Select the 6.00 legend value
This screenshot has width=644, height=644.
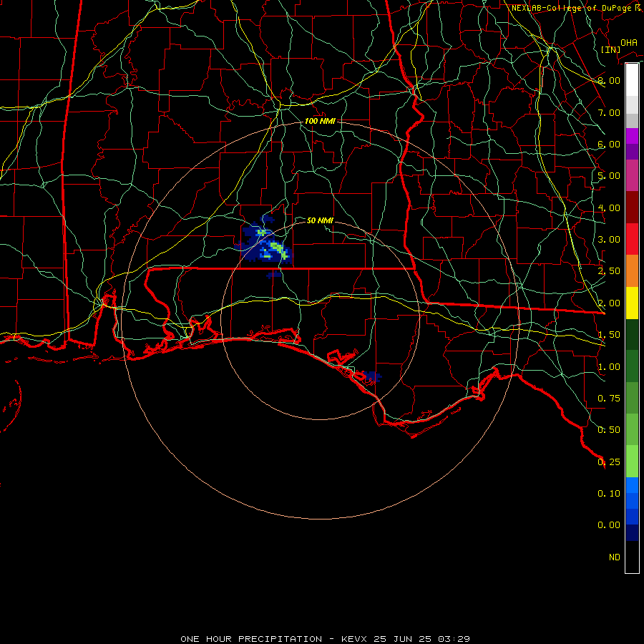click(x=609, y=144)
